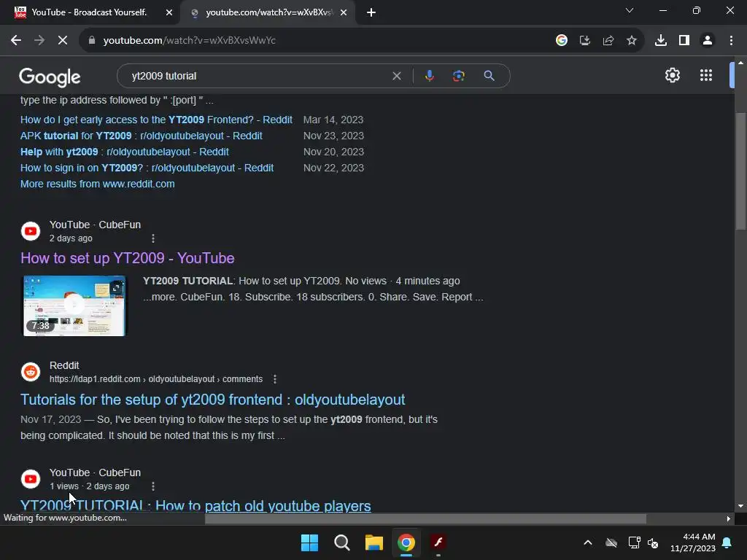Image resolution: width=747 pixels, height=560 pixels.
Task: Open 'How to patch old youtube players' result
Action: click(x=196, y=505)
